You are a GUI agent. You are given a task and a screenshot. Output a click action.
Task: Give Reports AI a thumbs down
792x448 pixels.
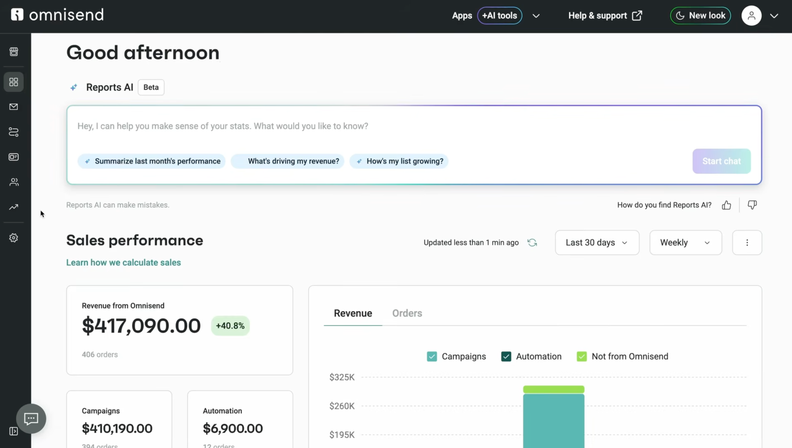752,205
